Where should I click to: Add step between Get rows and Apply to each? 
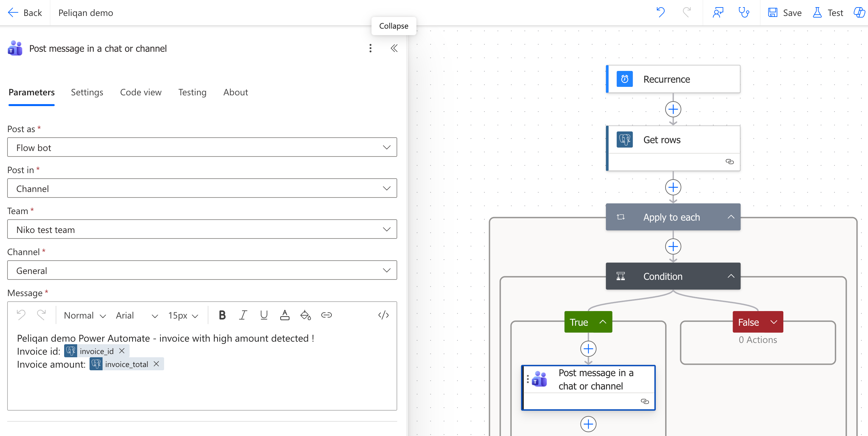tap(673, 187)
